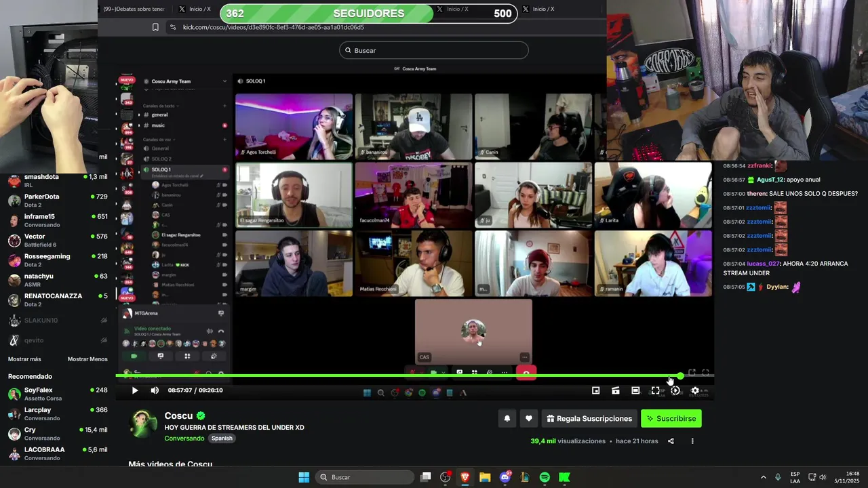
Task: Open site settings icon in address bar
Action: tap(172, 27)
